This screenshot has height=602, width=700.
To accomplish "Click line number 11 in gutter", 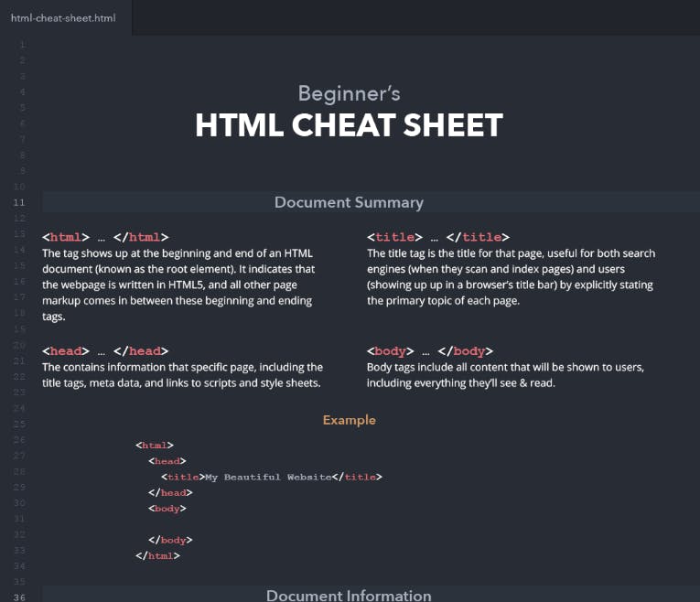I will 18,202.
